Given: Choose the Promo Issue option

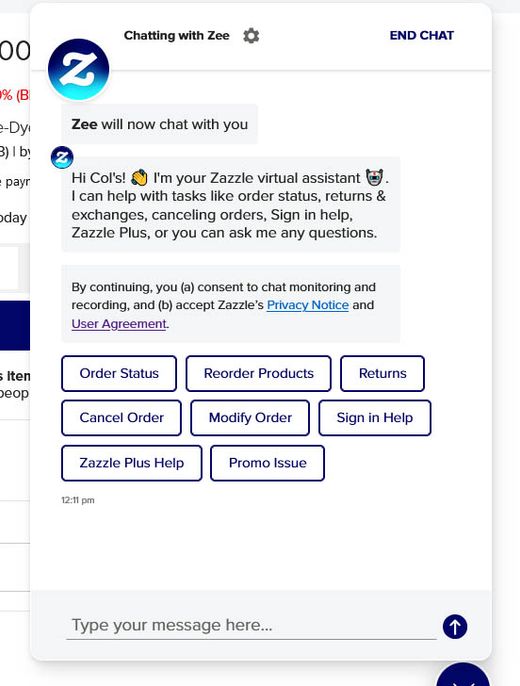Looking at the screenshot, I should (268, 463).
